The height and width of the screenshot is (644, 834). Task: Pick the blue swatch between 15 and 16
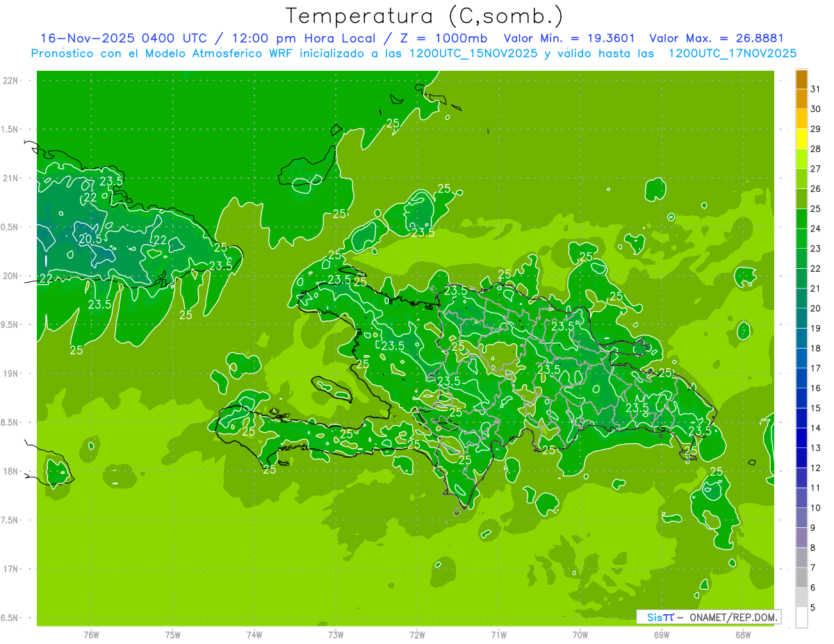click(x=801, y=398)
